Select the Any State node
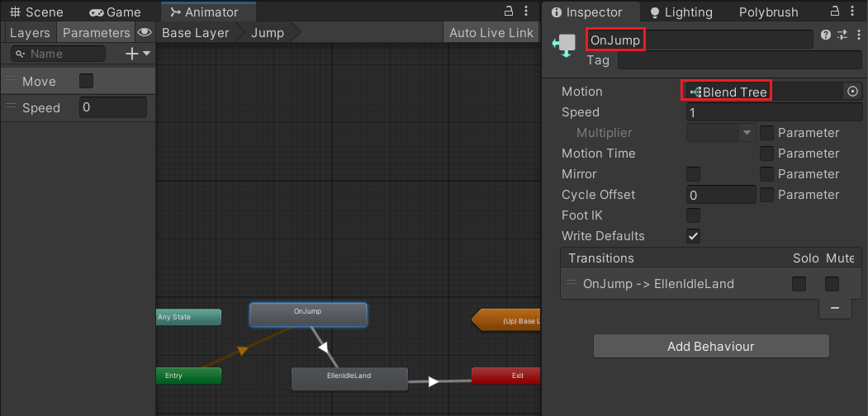The image size is (868, 416). pyautogui.click(x=188, y=317)
